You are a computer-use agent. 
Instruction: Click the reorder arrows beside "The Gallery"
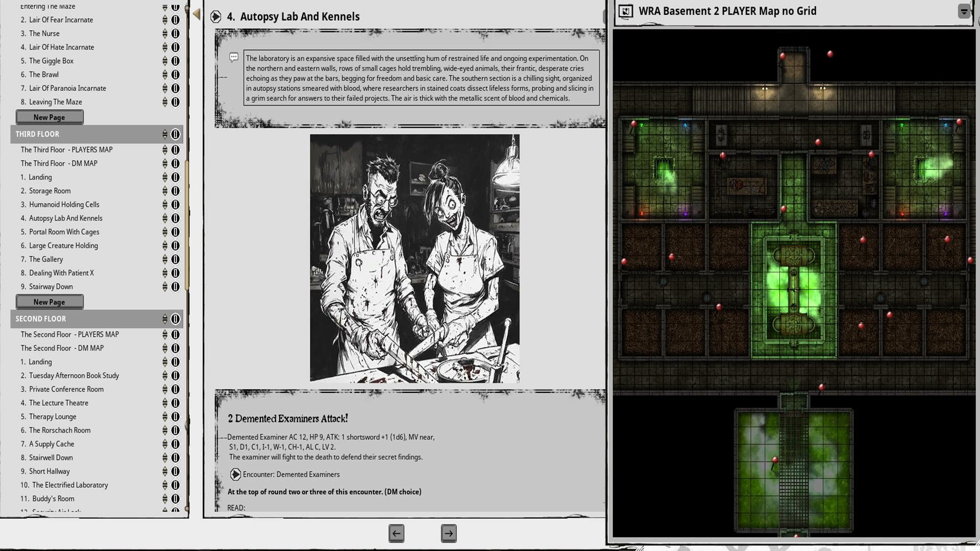point(164,259)
